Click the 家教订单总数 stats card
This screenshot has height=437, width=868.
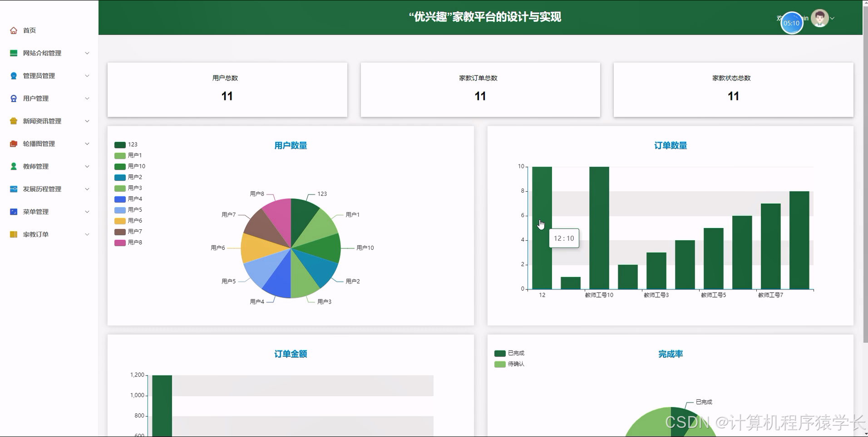click(480, 89)
